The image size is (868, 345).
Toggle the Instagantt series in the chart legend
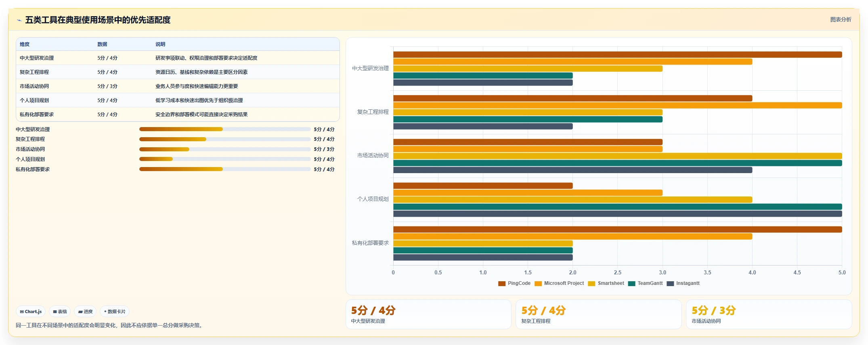[683, 284]
